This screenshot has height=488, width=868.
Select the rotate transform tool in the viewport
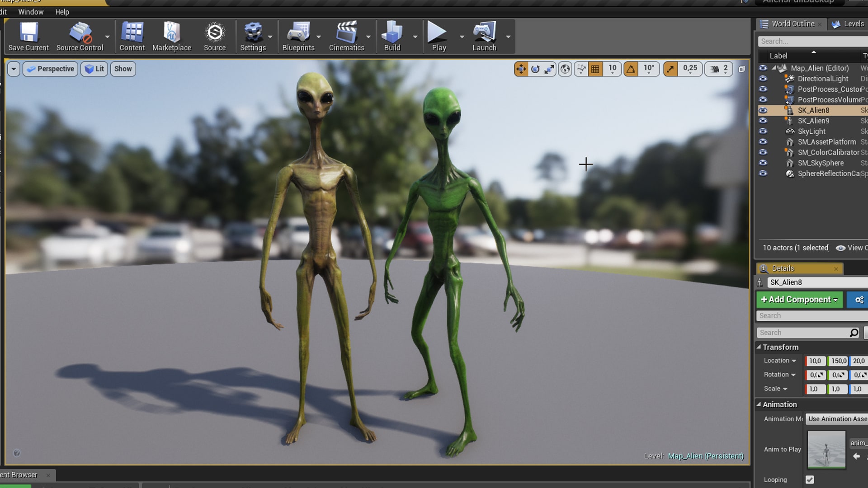click(x=536, y=69)
